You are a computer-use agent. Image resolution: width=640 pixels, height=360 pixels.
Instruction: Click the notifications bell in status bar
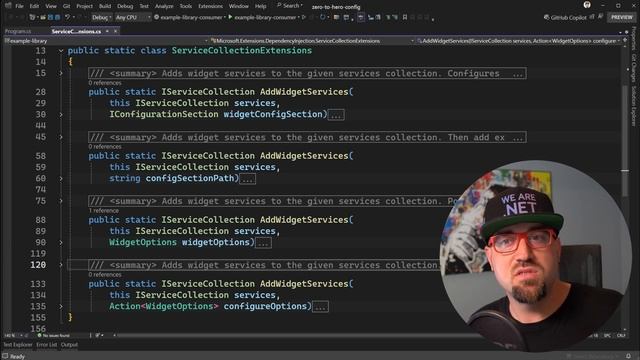629,356
